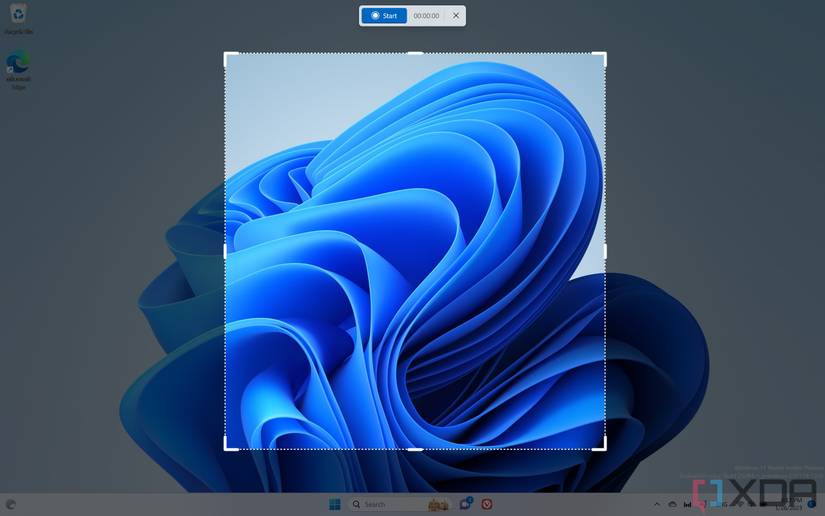
Task: Click the right edge middle selection handle
Action: [x=605, y=251]
